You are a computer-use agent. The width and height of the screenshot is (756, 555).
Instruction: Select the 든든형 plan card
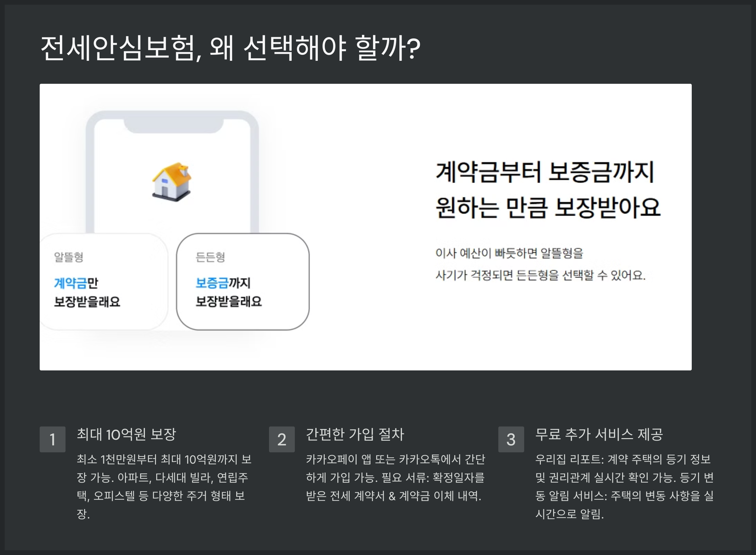(243, 282)
